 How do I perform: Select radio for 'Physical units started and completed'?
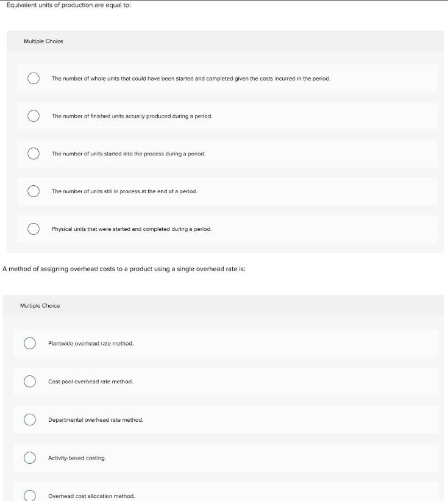34,229
